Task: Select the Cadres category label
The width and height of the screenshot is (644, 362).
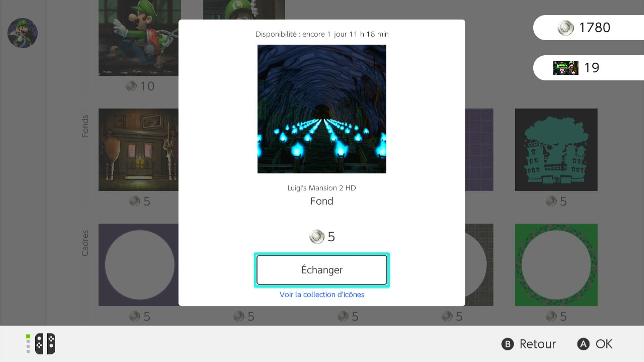Action: coord(85,243)
